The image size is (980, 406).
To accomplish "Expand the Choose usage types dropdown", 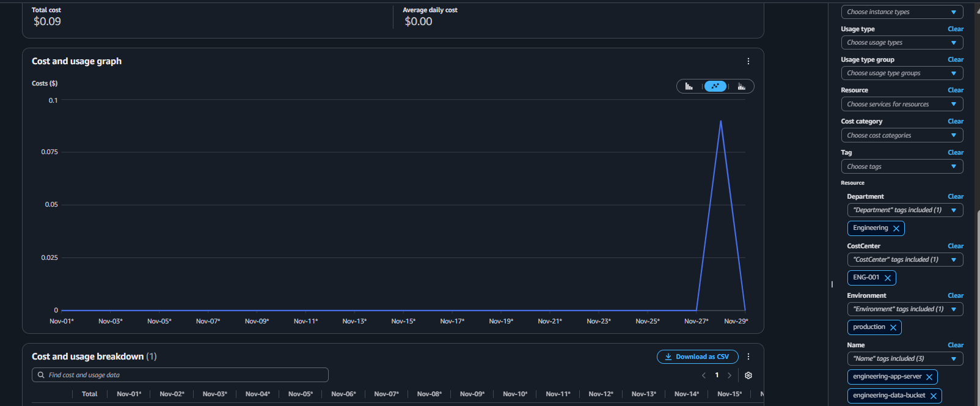I will (x=902, y=43).
